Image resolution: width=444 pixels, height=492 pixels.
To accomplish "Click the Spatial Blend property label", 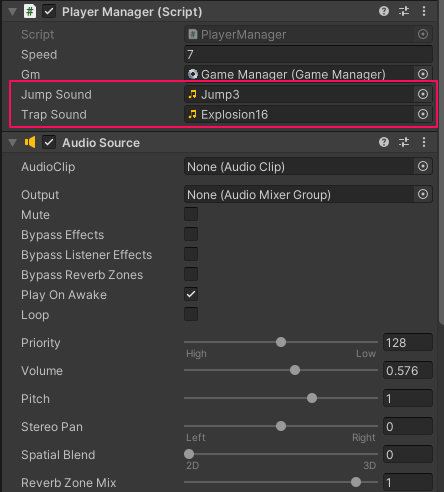I will (58, 455).
